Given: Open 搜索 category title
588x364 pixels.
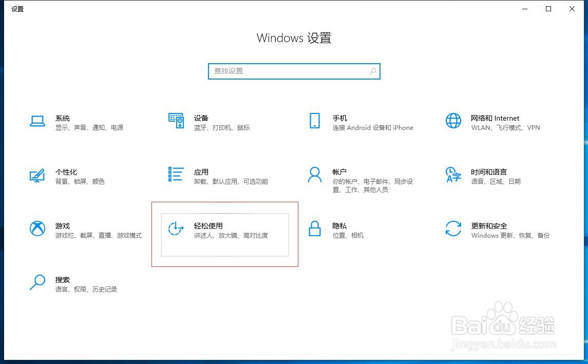Looking at the screenshot, I should pos(63,280).
